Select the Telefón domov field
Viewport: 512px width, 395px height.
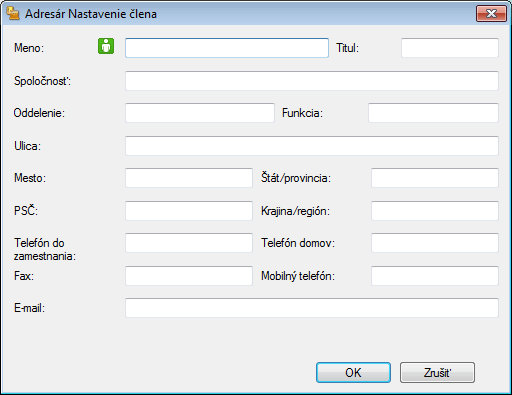click(x=435, y=243)
